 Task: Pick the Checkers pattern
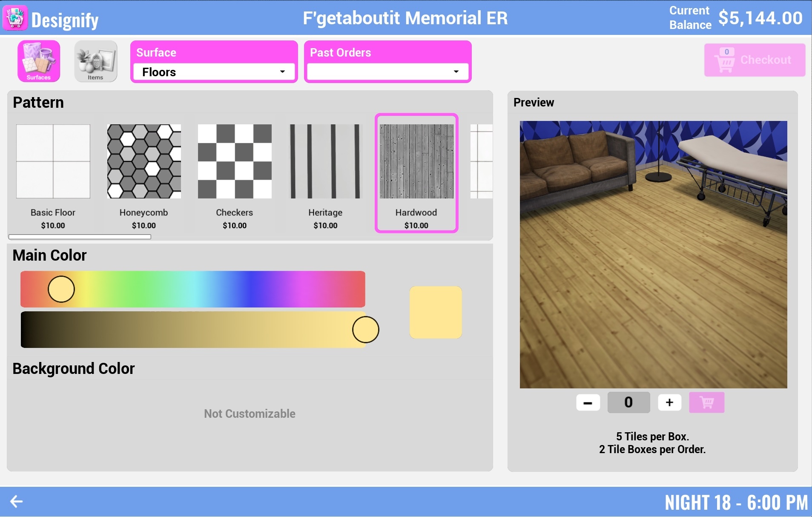tap(235, 174)
